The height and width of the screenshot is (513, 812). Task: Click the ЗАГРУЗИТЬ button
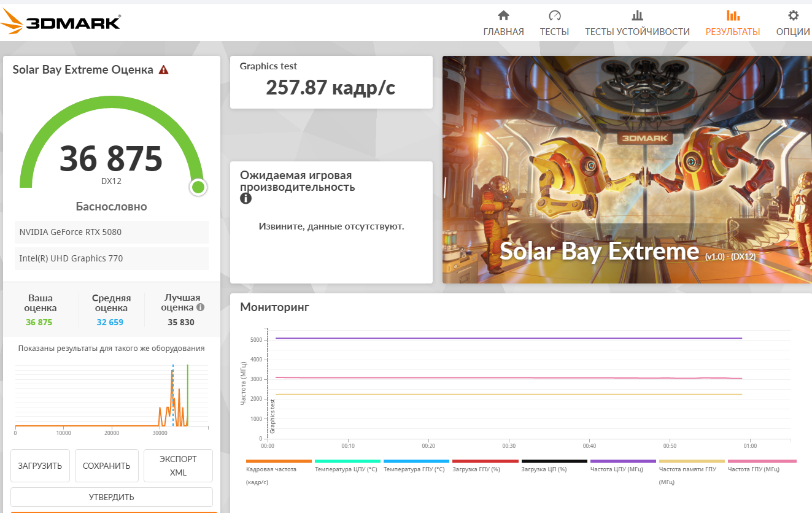click(41, 466)
